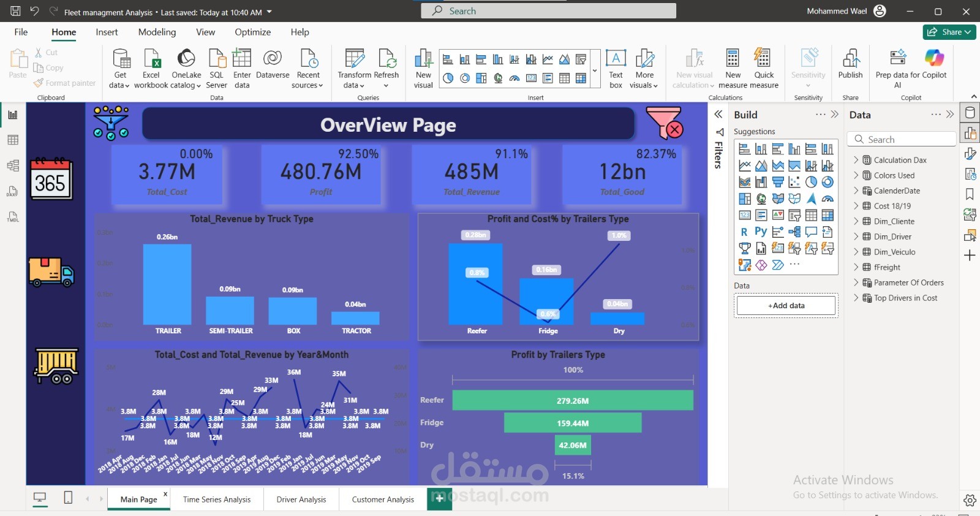Choose the gauge visual in Build pane

827,199
